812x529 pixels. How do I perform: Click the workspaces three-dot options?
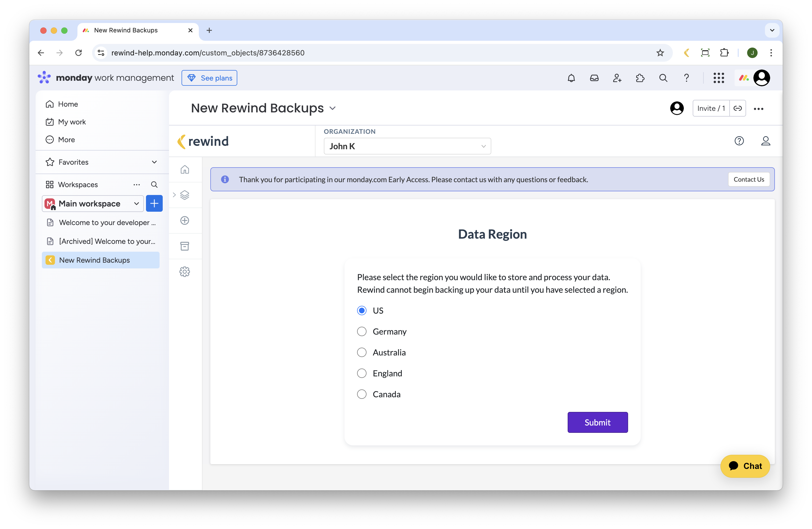click(x=137, y=185)
